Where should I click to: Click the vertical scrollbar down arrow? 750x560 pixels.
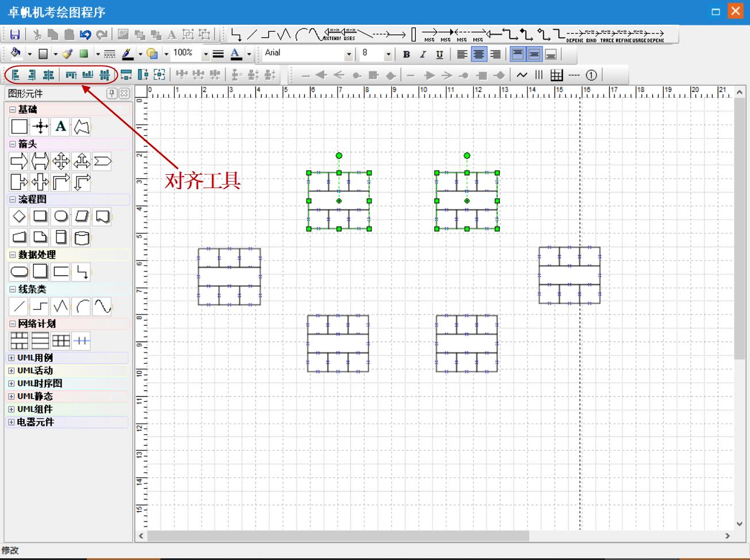[740, 524]
